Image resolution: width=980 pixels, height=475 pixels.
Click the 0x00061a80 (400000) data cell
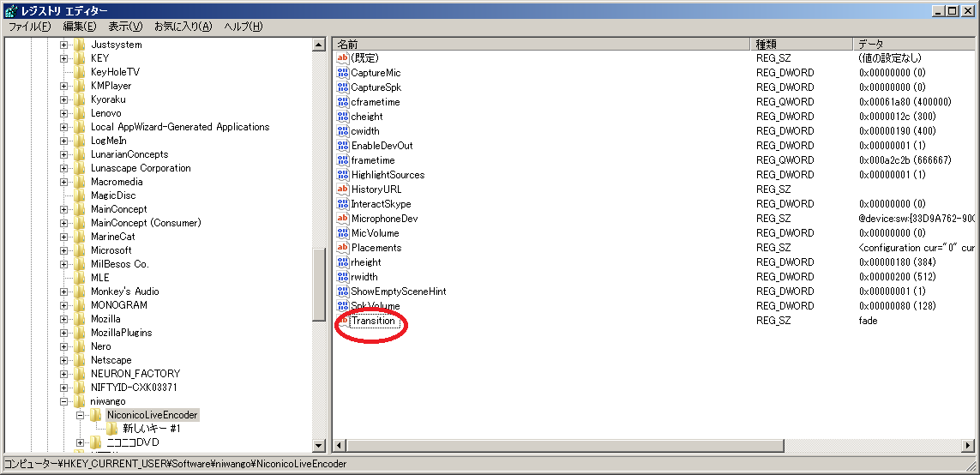[905, 102]
